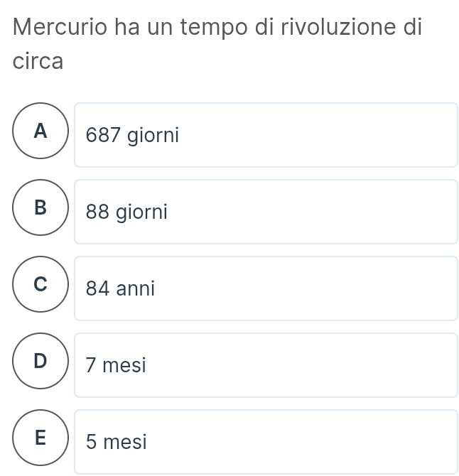Mark the circle option labeled E

point(40,438)
